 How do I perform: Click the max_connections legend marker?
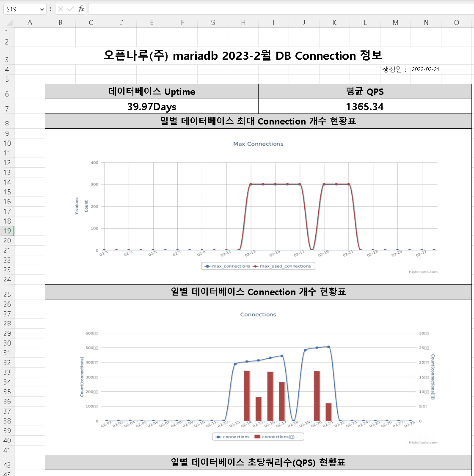pyautogui.click(x=207, y=266)
